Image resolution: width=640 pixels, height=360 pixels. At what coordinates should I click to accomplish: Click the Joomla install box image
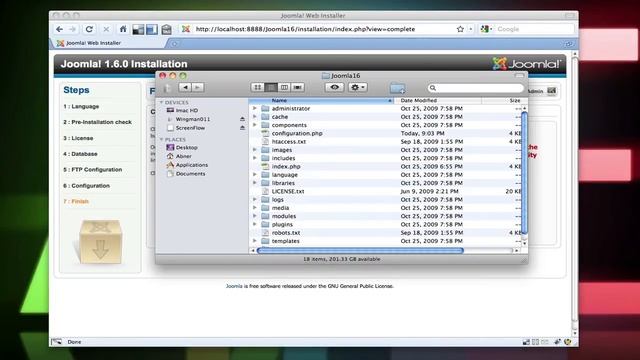tap(100, 242)
